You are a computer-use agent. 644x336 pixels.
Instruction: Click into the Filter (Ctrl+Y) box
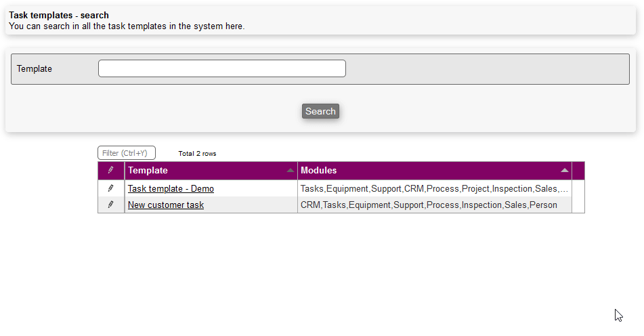pos(127,153)
